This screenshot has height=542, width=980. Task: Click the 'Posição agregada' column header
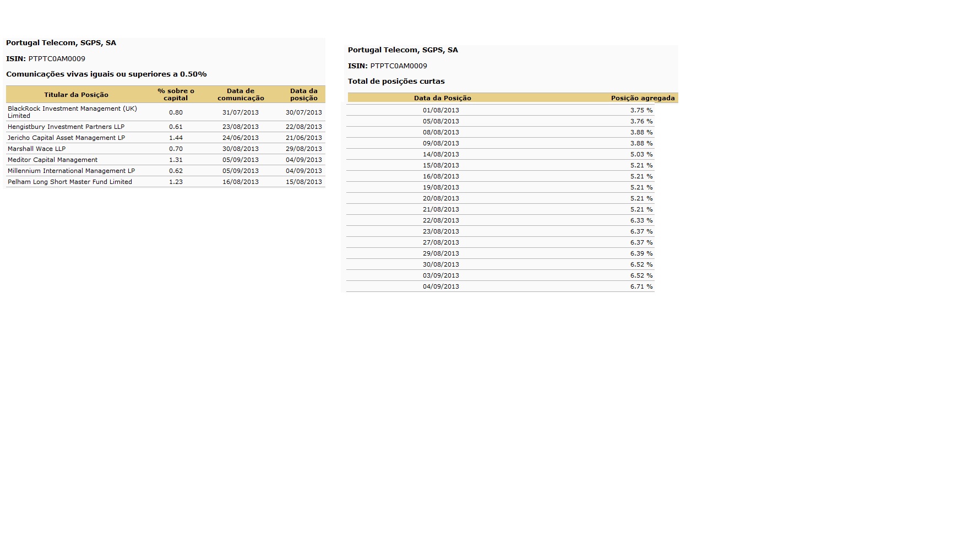pyautogui.click(x=643, y=98)
